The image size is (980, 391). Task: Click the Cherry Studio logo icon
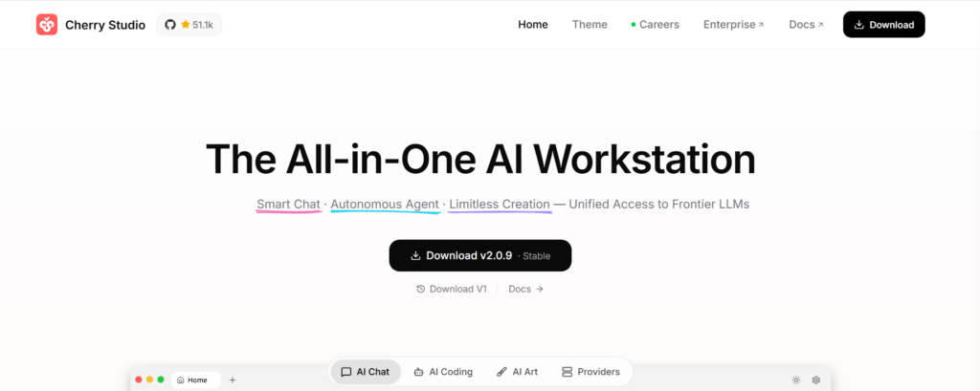47,24
